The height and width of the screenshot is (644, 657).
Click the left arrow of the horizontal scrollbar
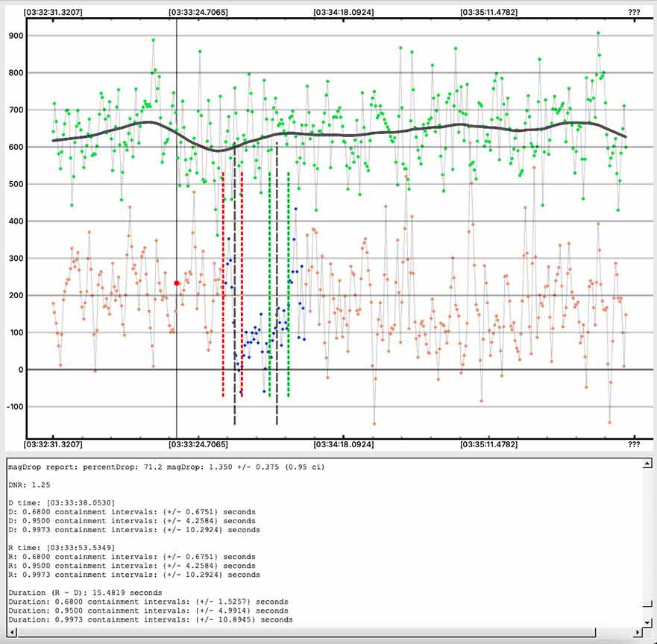12,631
